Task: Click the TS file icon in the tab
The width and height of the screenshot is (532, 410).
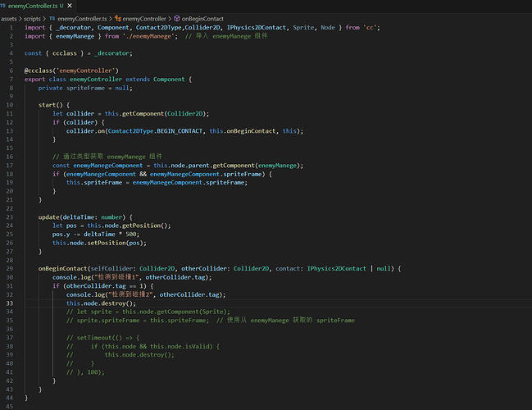Action: tap(3, 6)
